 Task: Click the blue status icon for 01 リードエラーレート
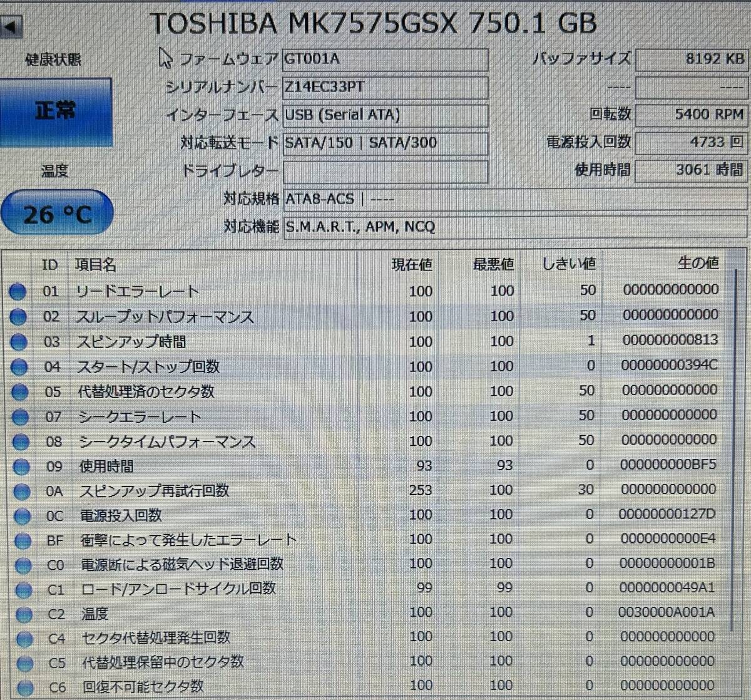(x=18, y=291)
